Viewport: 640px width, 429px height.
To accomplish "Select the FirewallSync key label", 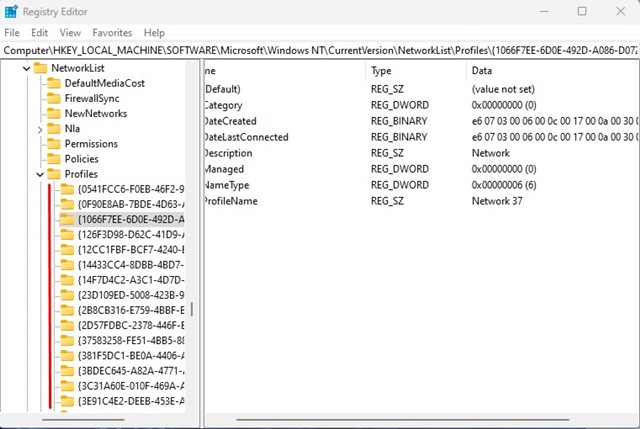I will [x=92, y=98].
